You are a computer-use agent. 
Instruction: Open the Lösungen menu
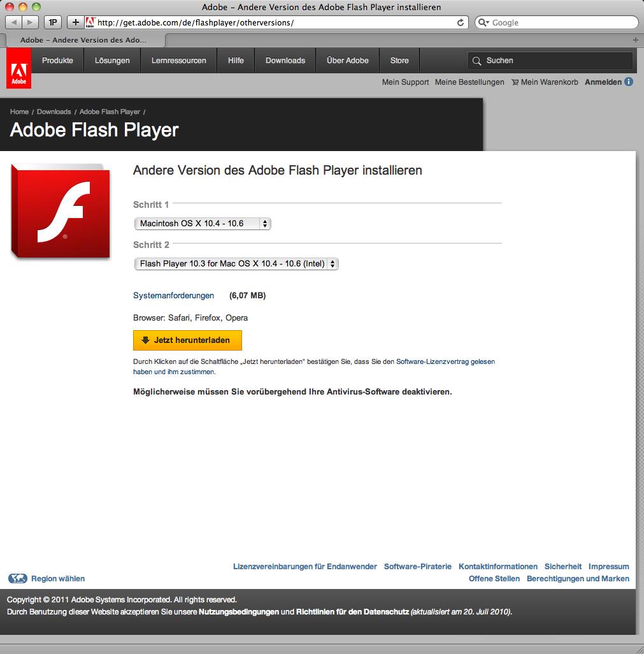(112, 61)
